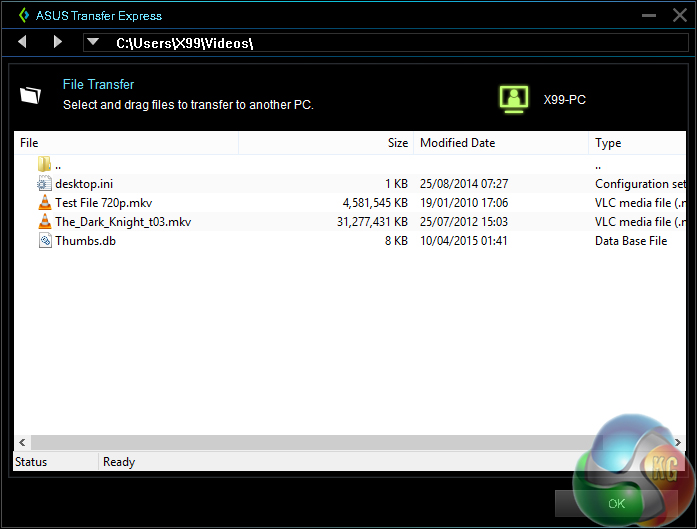Close the ASUS Transfer Express window

(x=680, y=16)
